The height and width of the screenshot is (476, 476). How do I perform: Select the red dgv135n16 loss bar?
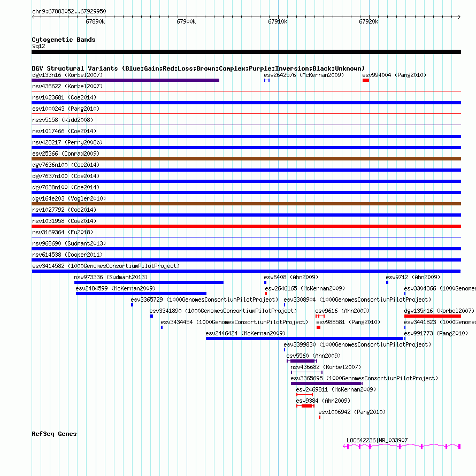tap(433, 316)
